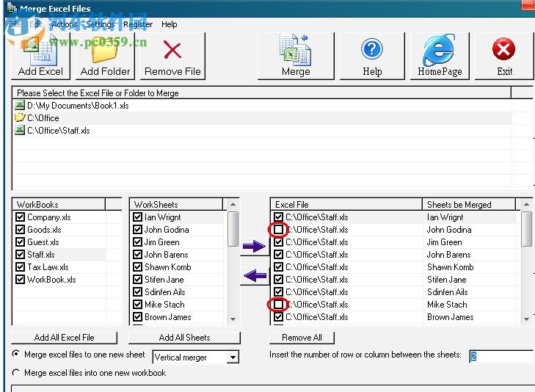Uncheck Brown James merged sheet checkbox

tap(278, 317)
